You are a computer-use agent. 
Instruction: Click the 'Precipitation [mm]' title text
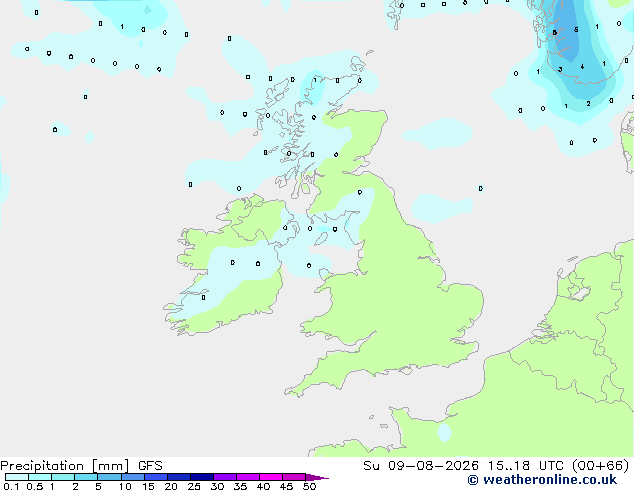pos(65,466)
